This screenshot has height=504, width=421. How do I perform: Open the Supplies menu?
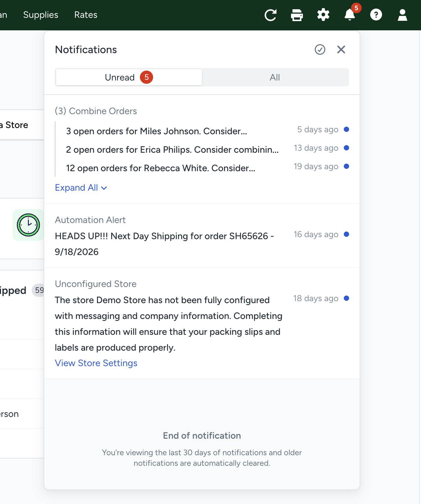point(41,15)
